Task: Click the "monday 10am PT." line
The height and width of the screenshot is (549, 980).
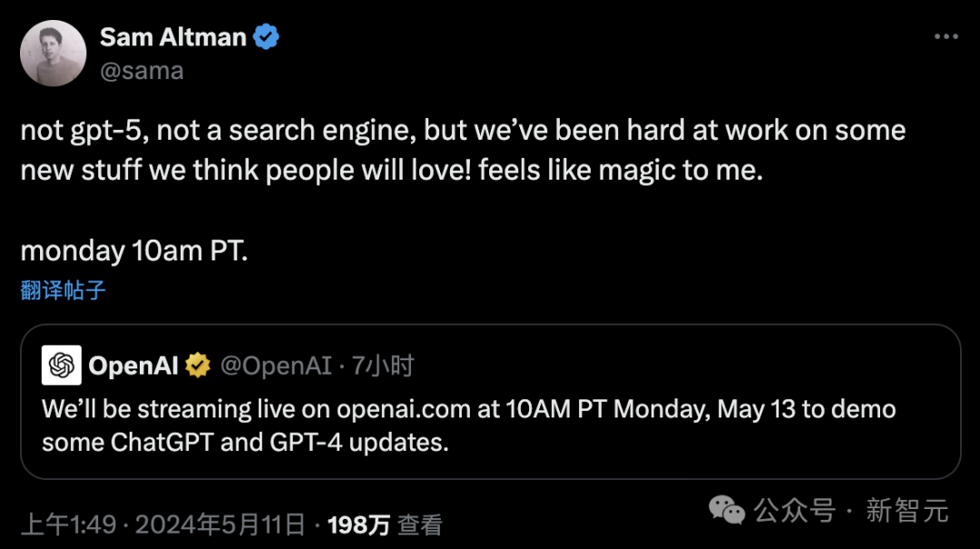Action: [x=133, y=250]
